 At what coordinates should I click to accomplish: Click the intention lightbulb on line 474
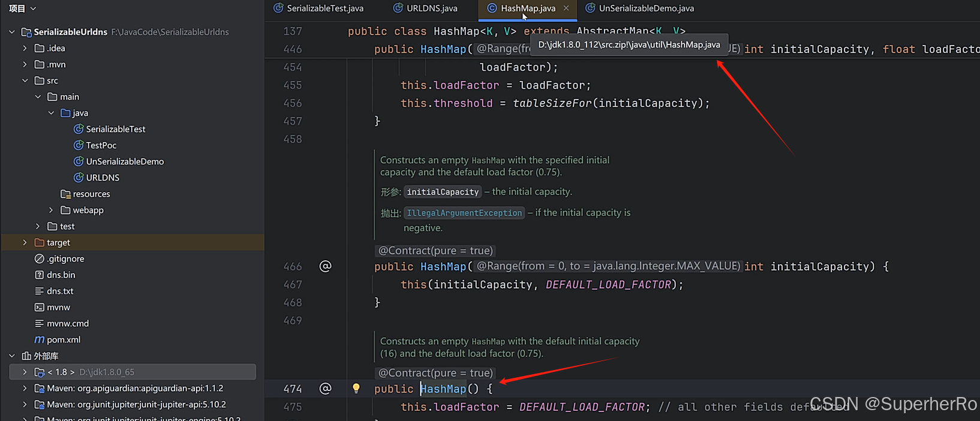coord(356,389)
